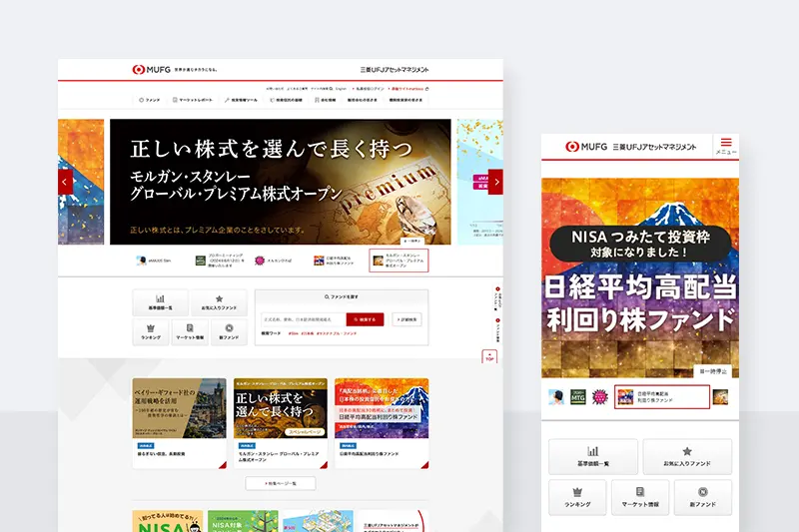Open the 正しい株式を選んで長く持つ feature card
799x532 pixels.
pyautogui.click(x=281, y=423)
